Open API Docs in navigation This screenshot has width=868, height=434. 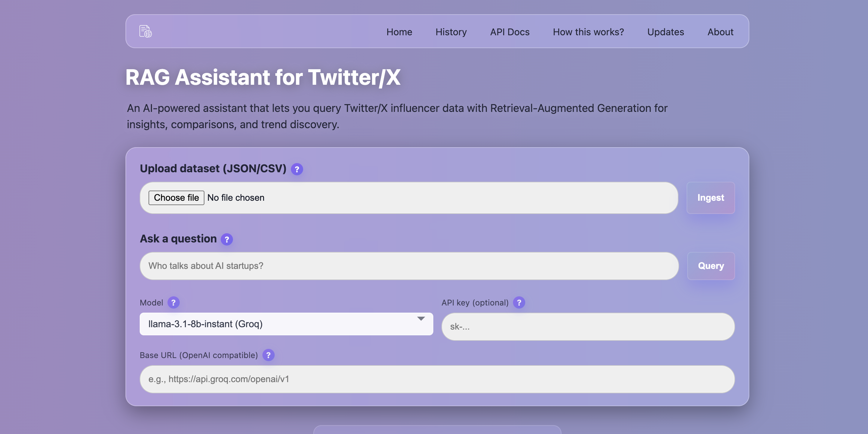click(510, 32)
